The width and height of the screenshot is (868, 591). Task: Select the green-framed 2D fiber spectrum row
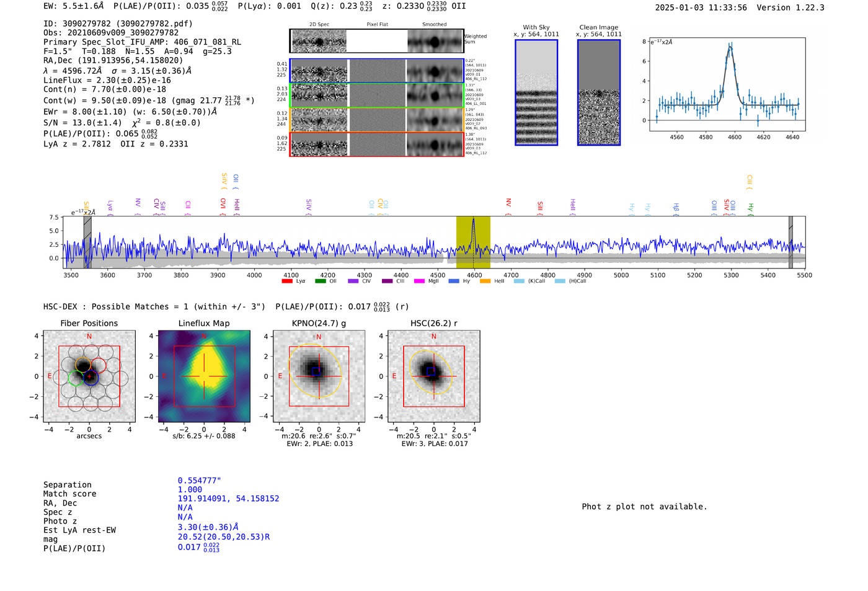[377, 96]
